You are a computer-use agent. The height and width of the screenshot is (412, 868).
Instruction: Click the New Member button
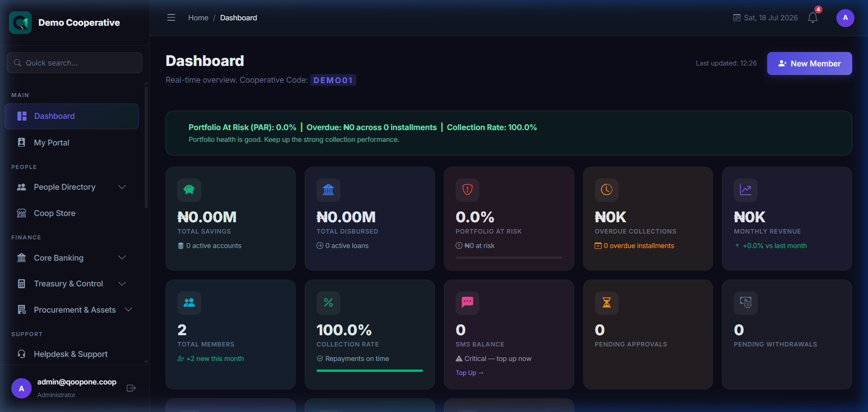[x=809, y=64]
